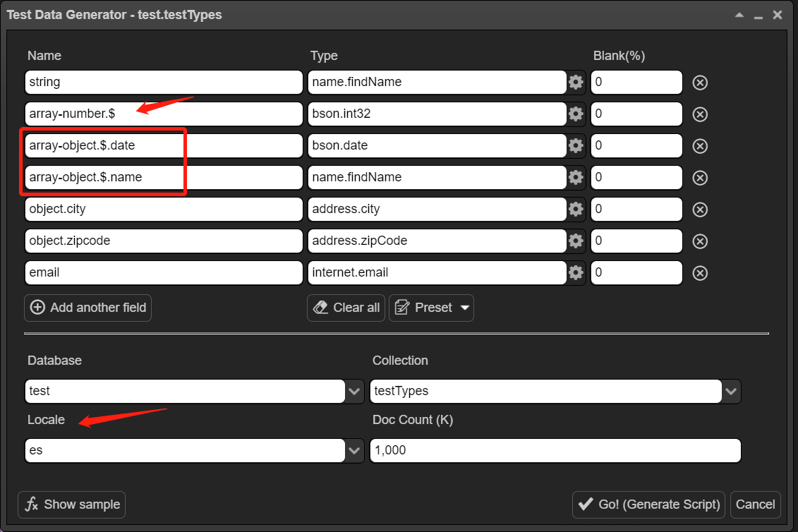Open type settings gear for object.zipcode row
Screen dimensions: 798x532
tap(576, 241)
